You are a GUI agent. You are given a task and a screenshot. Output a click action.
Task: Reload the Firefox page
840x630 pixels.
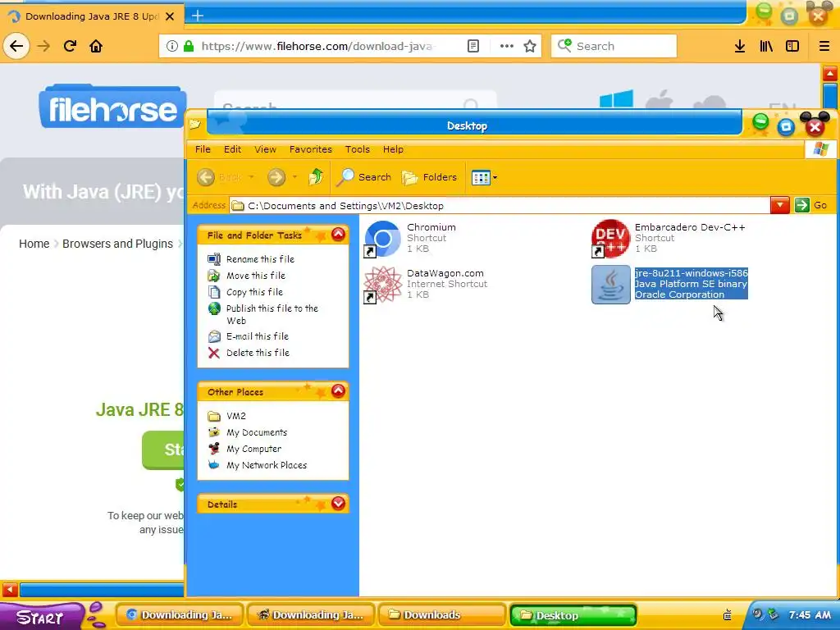(71, 46)
